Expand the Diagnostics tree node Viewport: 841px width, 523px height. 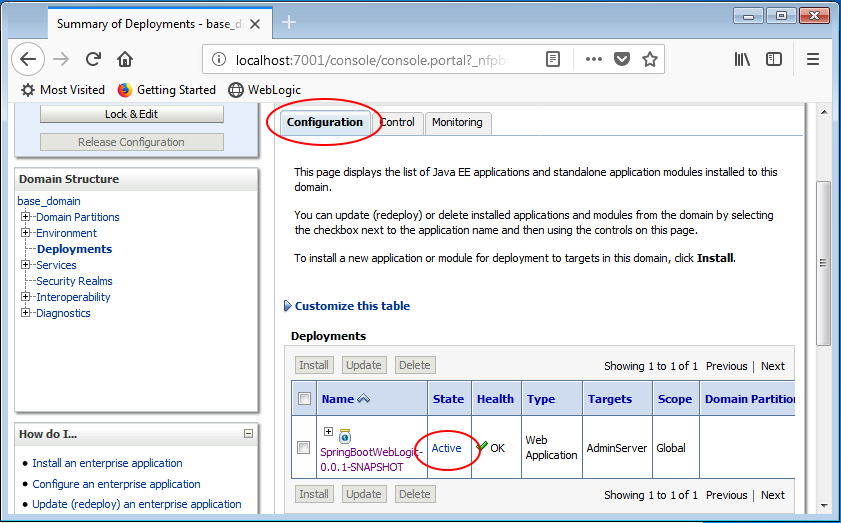(25, 313)
